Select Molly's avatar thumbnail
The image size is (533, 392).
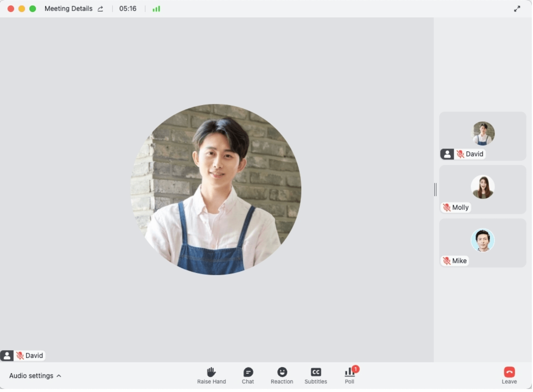coord(483,187)
